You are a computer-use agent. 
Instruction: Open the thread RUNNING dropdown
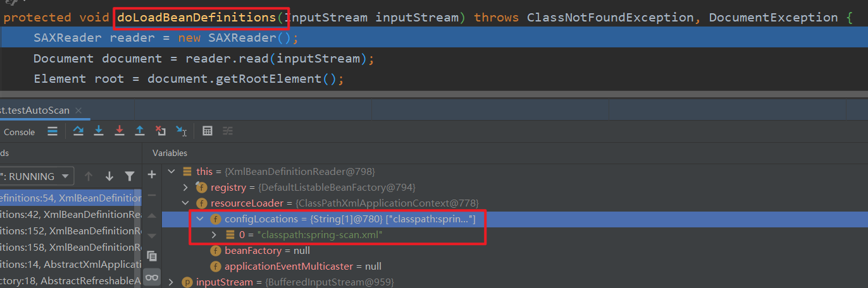tap(38, 176)
